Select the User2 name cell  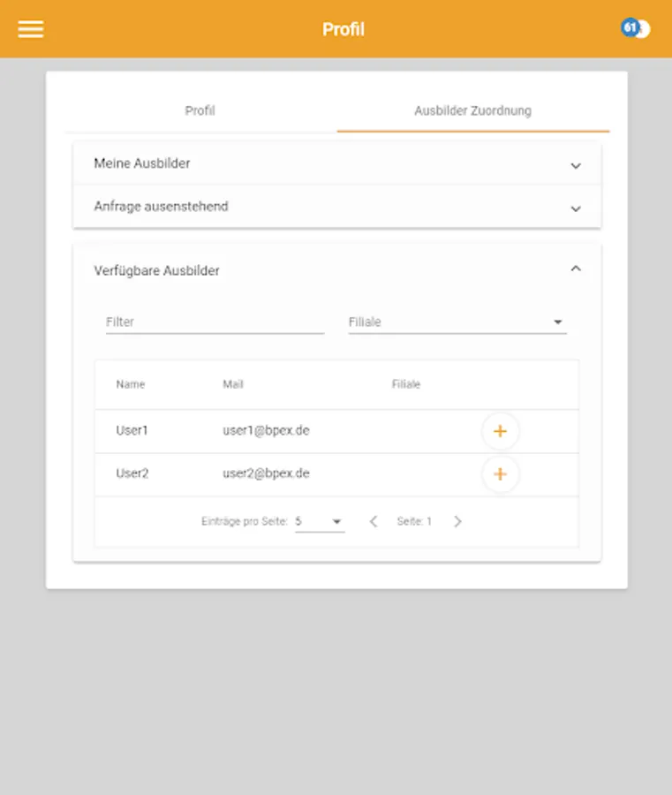tap(132, 473)
